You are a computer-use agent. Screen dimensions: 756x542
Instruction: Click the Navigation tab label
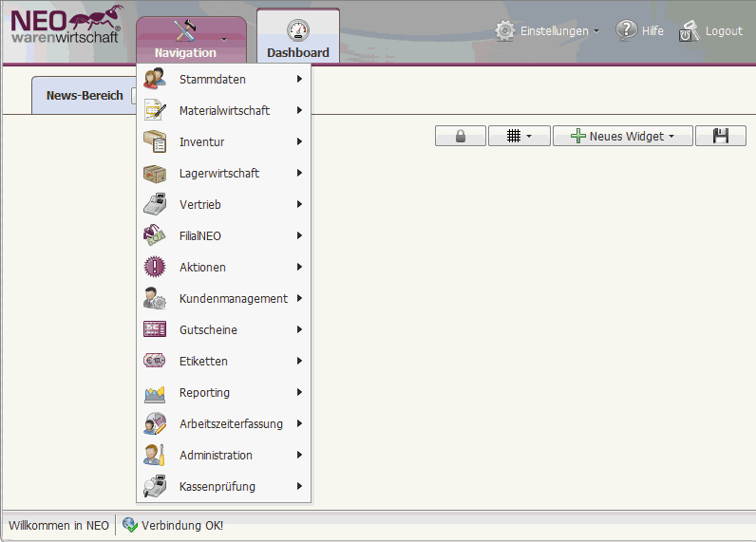185,52
